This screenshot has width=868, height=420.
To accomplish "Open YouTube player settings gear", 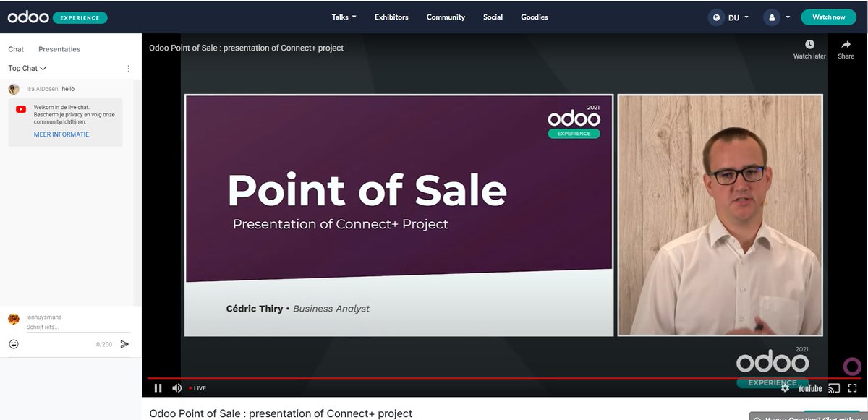I will pos(784,388).
